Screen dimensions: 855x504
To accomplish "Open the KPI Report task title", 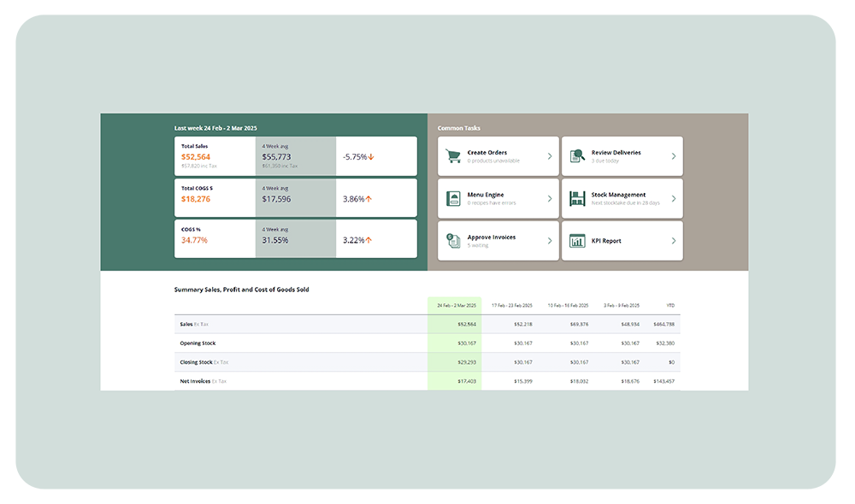I will click(x=606, y=241).
